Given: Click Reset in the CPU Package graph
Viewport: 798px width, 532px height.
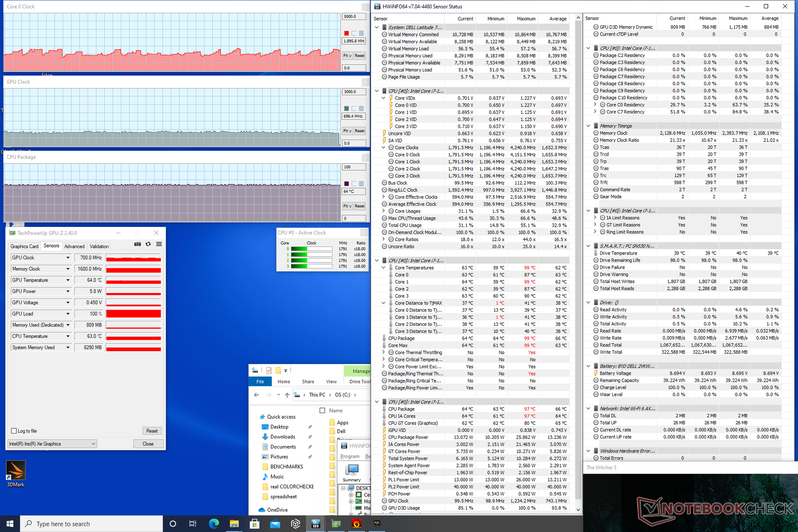Looking at the screenshot, I should pos(360,206).
